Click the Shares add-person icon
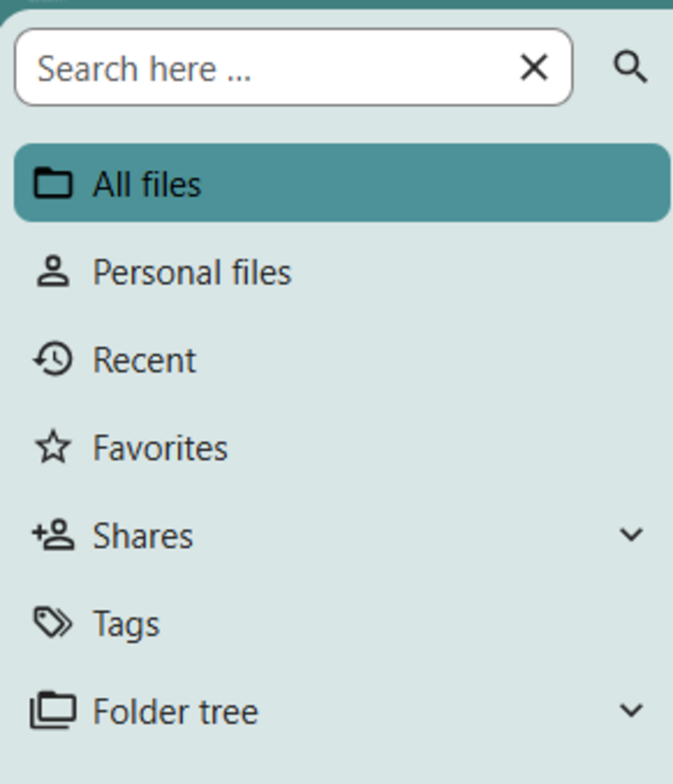The image size is (673, 784). [53, 535]
